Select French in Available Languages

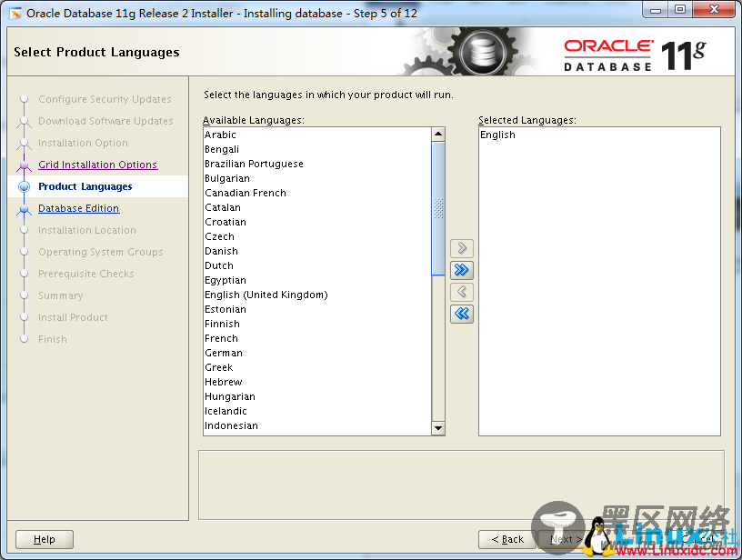click(317, 338)
